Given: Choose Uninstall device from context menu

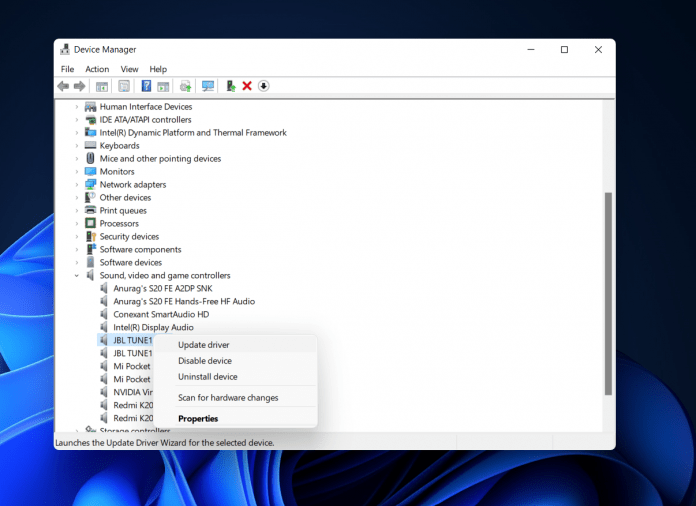Looking at the screenshot, I should (x=236, y=377).
